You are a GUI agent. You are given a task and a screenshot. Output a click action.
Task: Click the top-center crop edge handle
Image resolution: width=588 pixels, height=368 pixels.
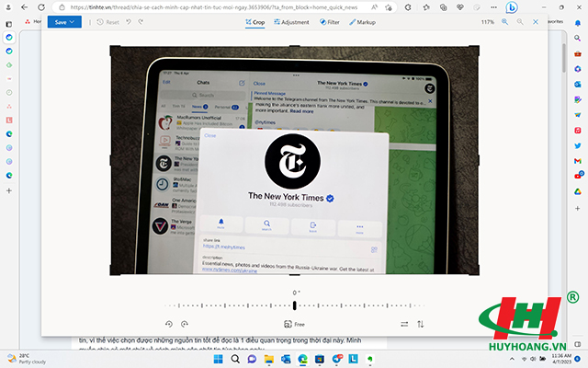click(x=294, y=46)
